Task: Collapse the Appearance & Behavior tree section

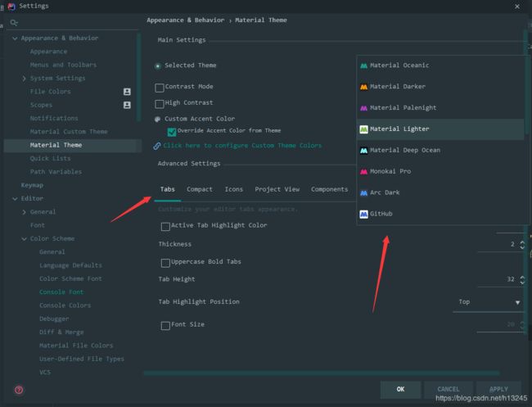Action: [x=15, y=38]
